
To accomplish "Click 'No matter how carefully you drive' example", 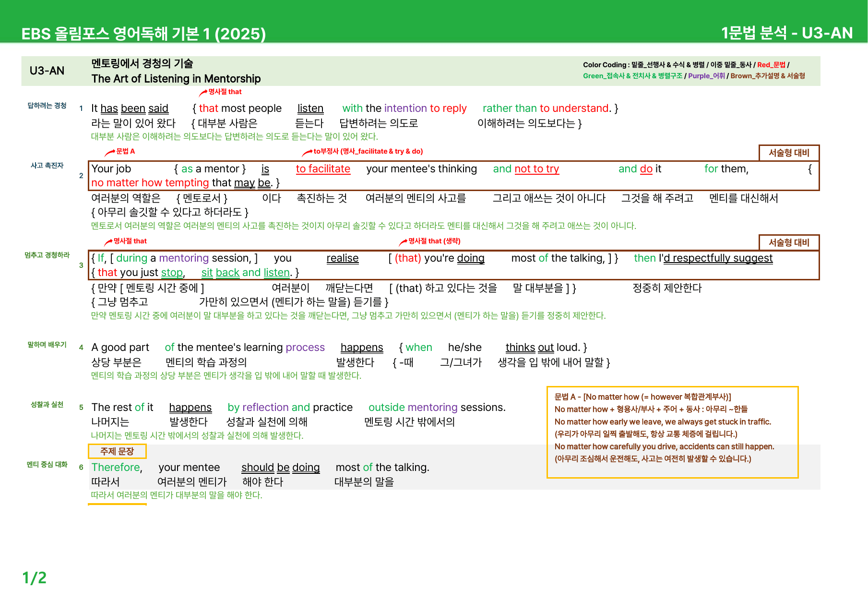I will tap(664, 446).
